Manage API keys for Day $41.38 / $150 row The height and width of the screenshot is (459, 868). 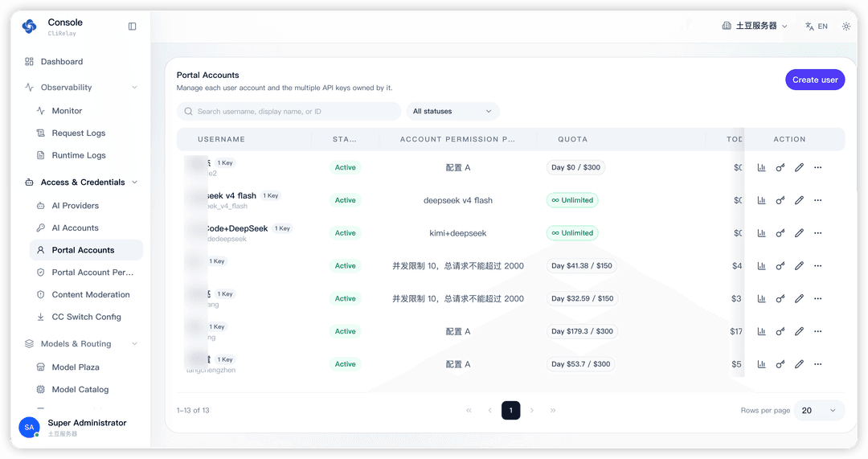click(x=780, y=266)
